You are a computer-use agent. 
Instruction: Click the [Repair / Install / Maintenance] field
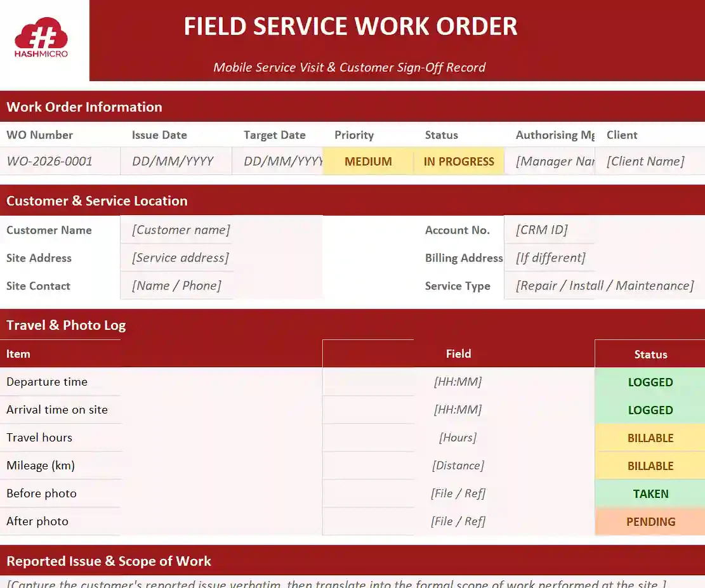(604, 285)
